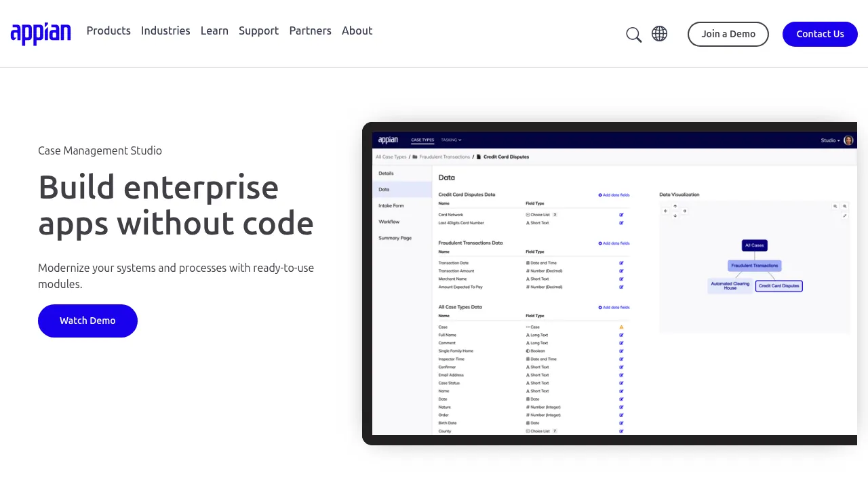Image resolution: width=868 pixels, height=488 pixels.
Task: Click the Join a Demo button
Action: (728, 34)
